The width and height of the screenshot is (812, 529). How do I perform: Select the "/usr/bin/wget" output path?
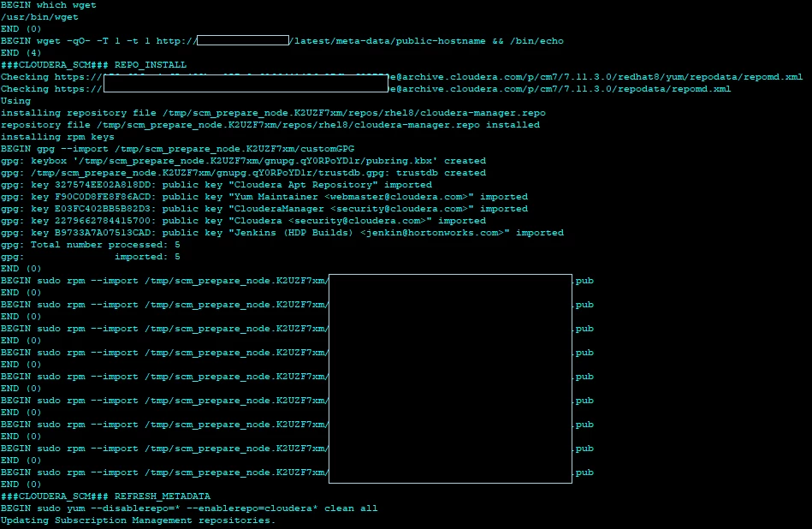pos(40,17)
